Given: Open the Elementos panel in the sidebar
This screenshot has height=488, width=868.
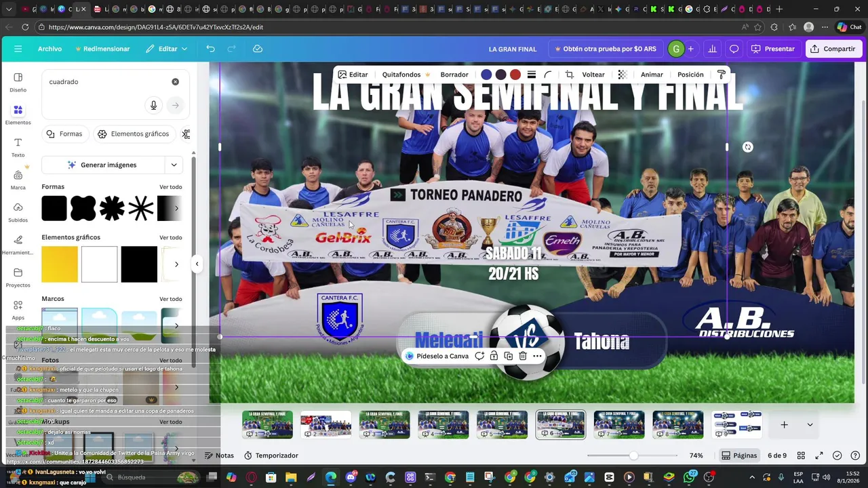Looking at the screenshot, I should [18, 115].
